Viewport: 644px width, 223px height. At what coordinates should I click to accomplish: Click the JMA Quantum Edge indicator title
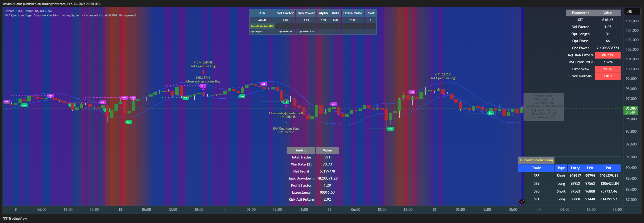pyautogui.click(x=70, y=15)
